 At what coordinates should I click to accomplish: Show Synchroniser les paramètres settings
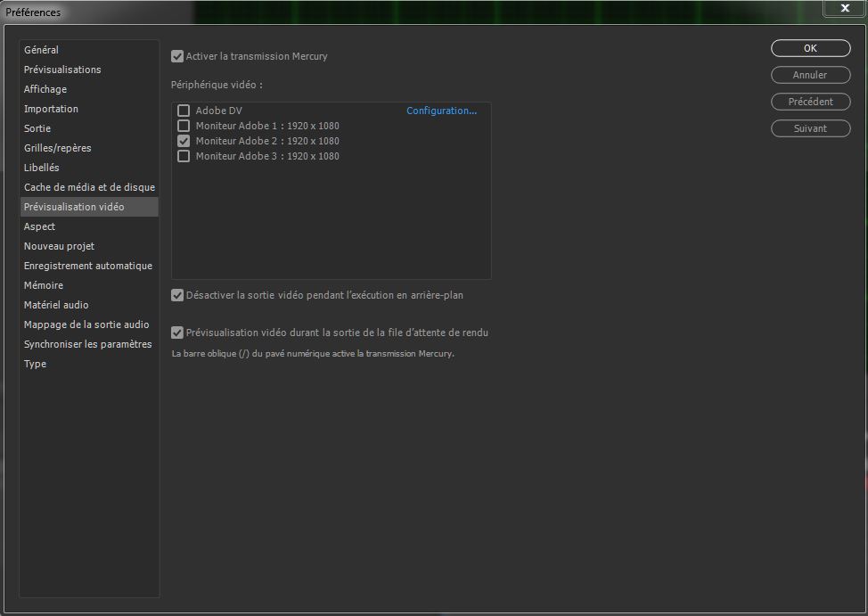click(x=88, y=344)
